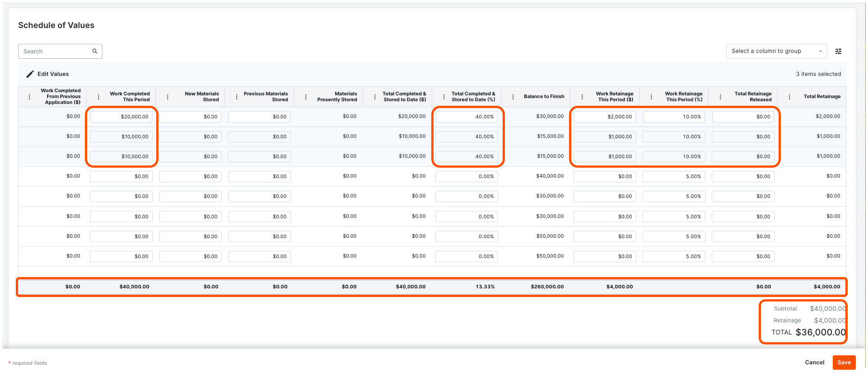The height and width of the screenshot is (377, 868).
Task: Edit Total Completed % field in first row
Action: click(x=467, y=117)
